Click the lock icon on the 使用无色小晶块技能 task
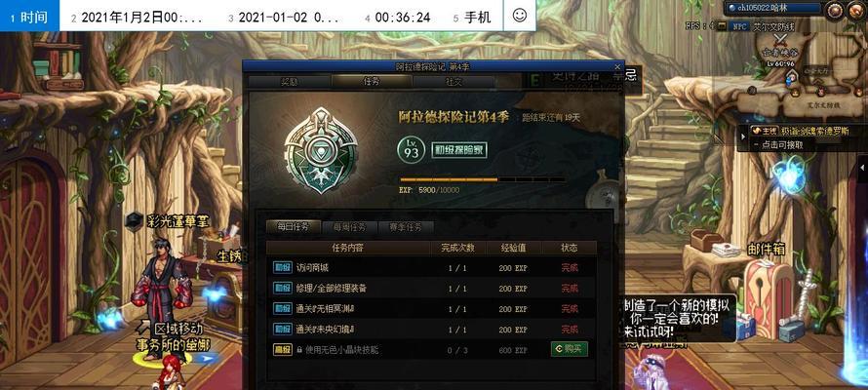The width and height of the screenshot is (868, 390). pos(299,350)
